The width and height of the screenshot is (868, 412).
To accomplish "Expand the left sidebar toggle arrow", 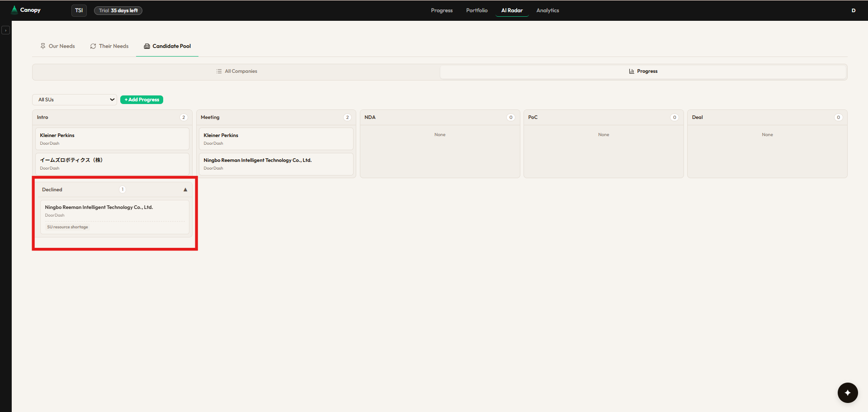I will [5, 30].
